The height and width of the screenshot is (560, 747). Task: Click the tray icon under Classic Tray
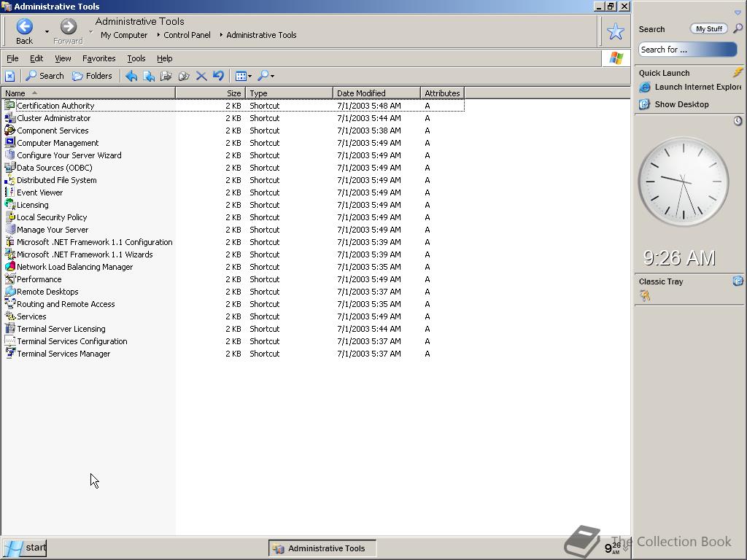tap(645, 296)
